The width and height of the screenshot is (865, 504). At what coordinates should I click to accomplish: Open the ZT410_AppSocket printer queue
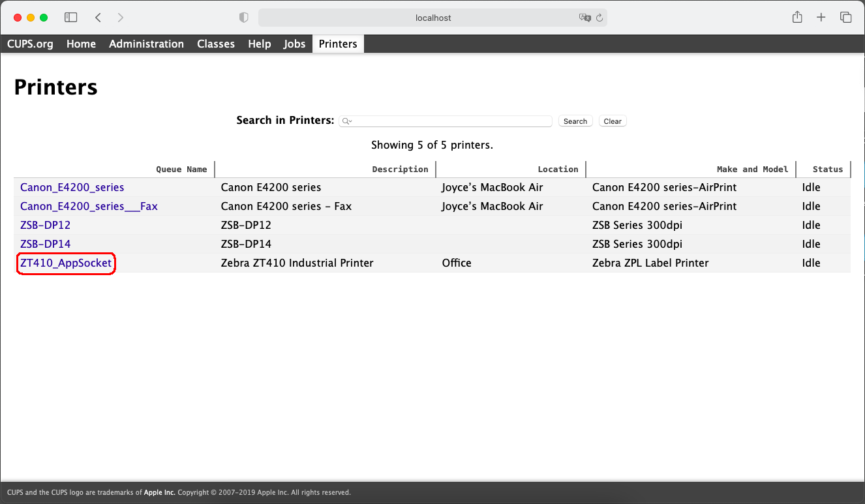coord(65,263)
